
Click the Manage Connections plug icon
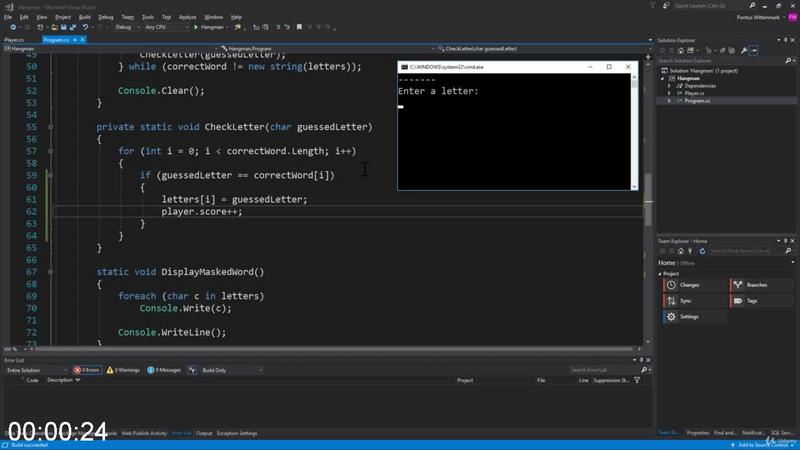pos(690,251)
